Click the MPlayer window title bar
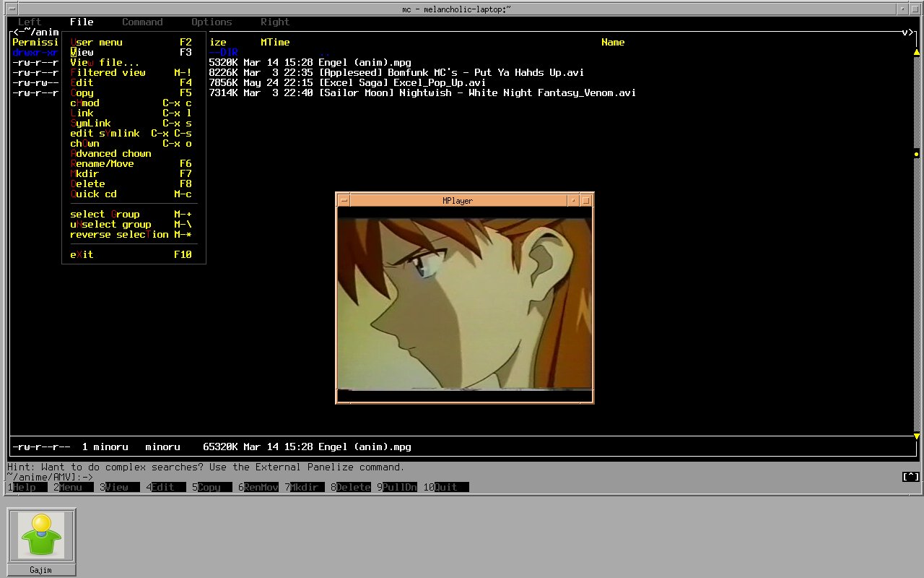This screenshot has height=578, width=924. pos(458,201)
